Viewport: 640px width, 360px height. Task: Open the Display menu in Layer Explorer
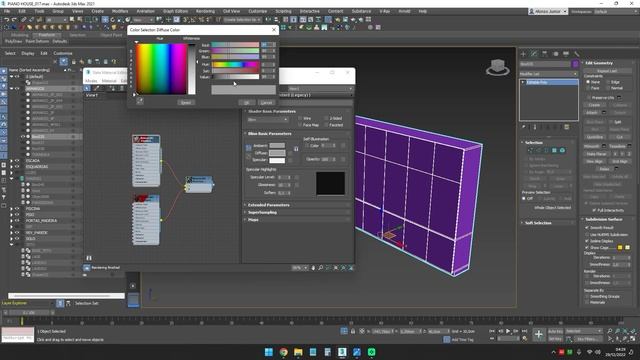click(28, 53)
